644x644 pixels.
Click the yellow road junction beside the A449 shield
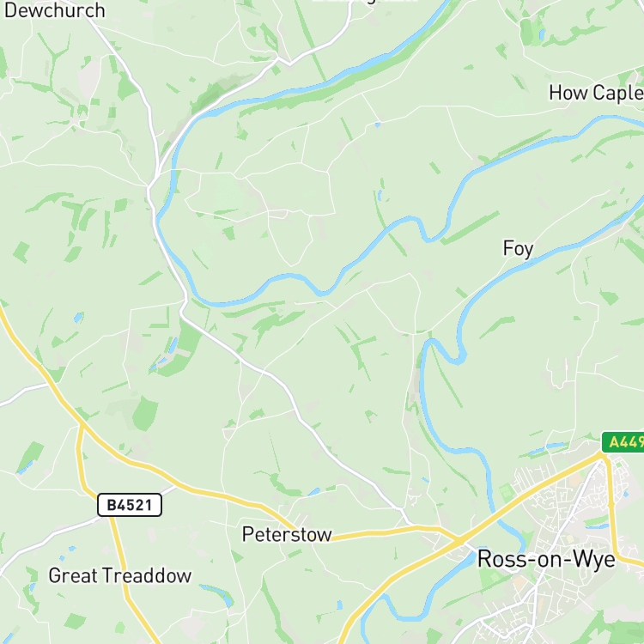pos(603,454)
